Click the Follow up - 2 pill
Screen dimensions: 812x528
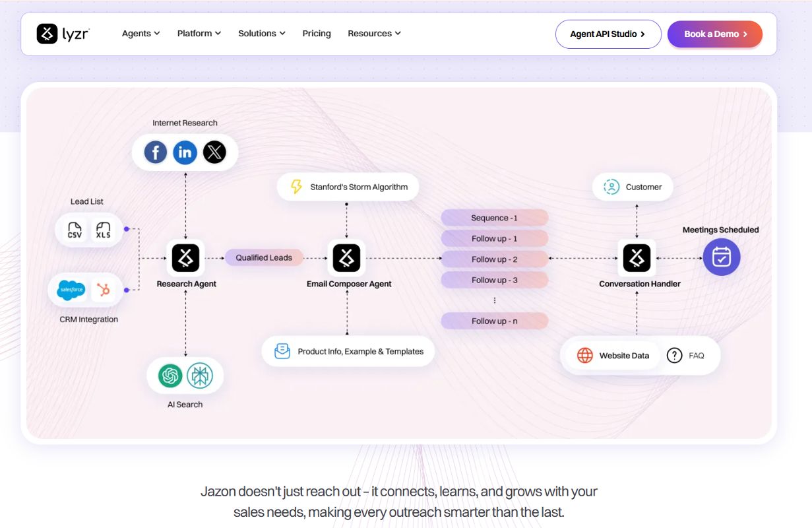pos(495,259)
